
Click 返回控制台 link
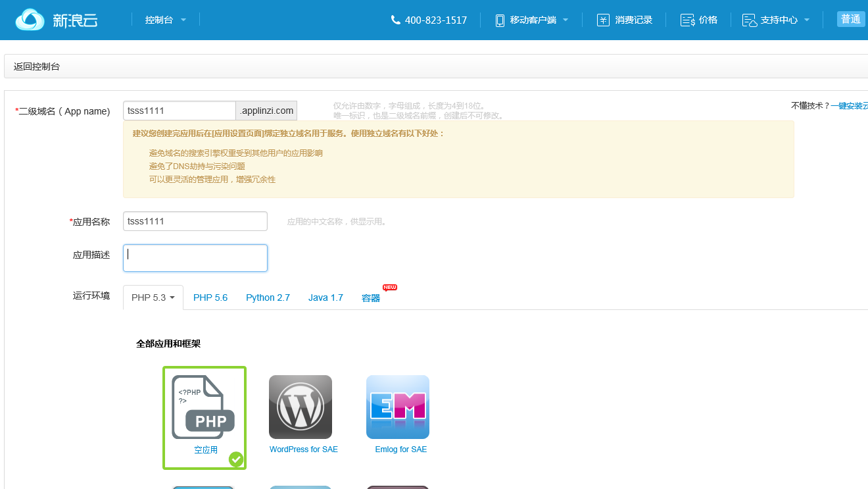pos(37,66)
